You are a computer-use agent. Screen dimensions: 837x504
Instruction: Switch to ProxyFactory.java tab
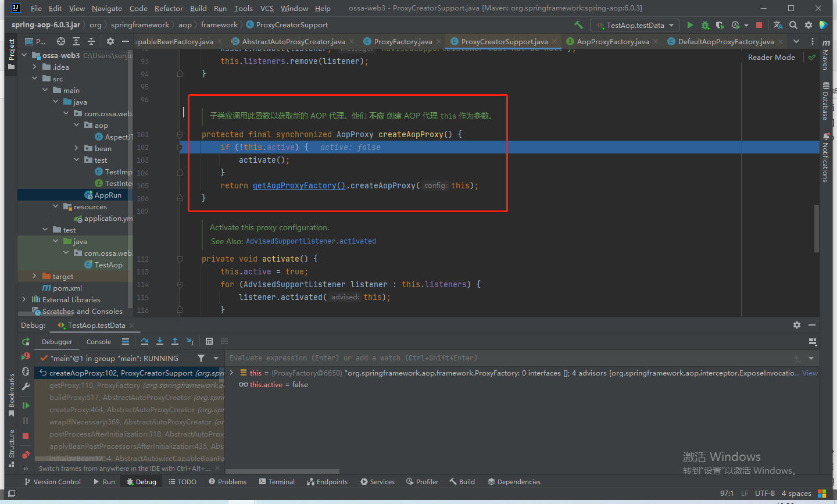[403, 41]
